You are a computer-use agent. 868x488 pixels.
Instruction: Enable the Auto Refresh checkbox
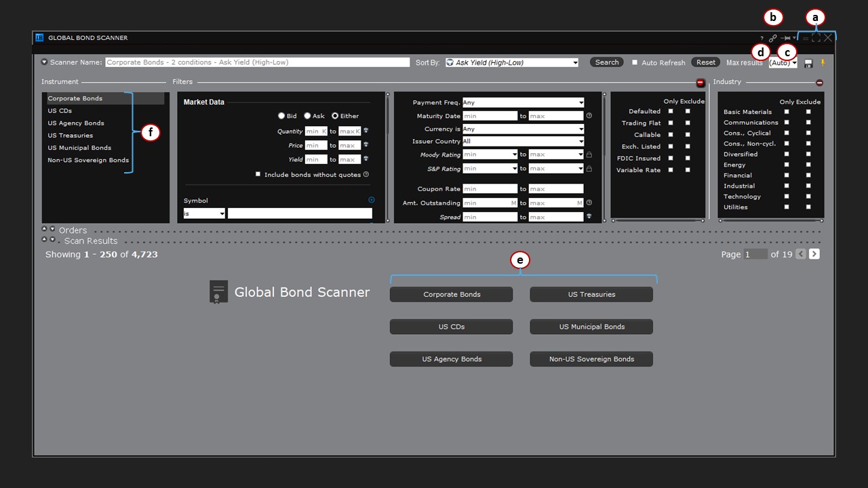tap(635, 62)
